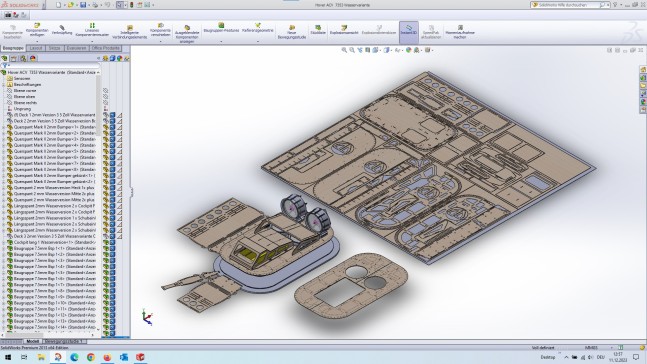The image size is (647, 364).
Task: Open the Stückliste tool
Action: coord(318,30)
